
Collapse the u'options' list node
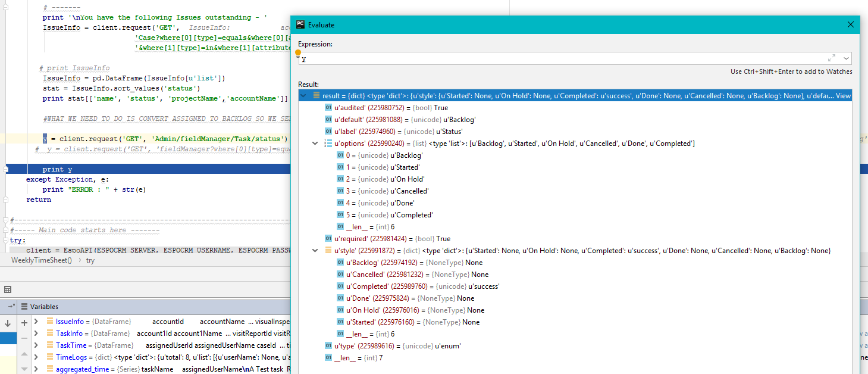pos(315,144)
